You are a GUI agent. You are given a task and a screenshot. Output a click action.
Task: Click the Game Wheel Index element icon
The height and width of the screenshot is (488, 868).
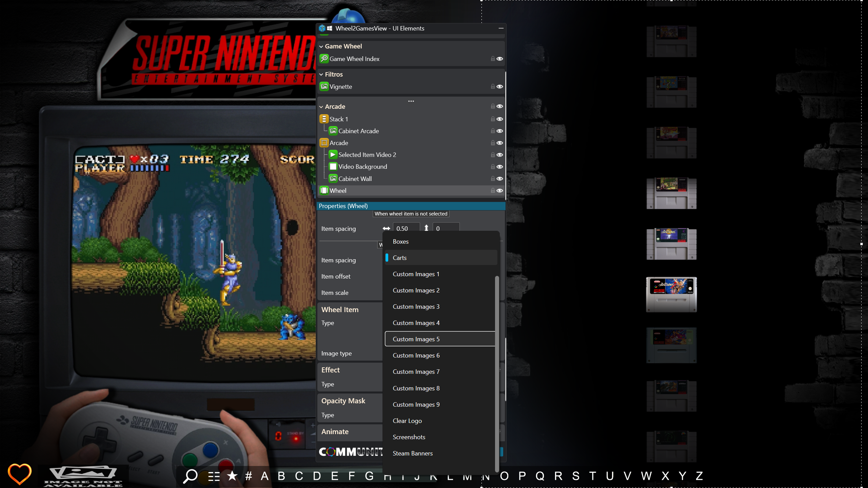click(324, 59)
